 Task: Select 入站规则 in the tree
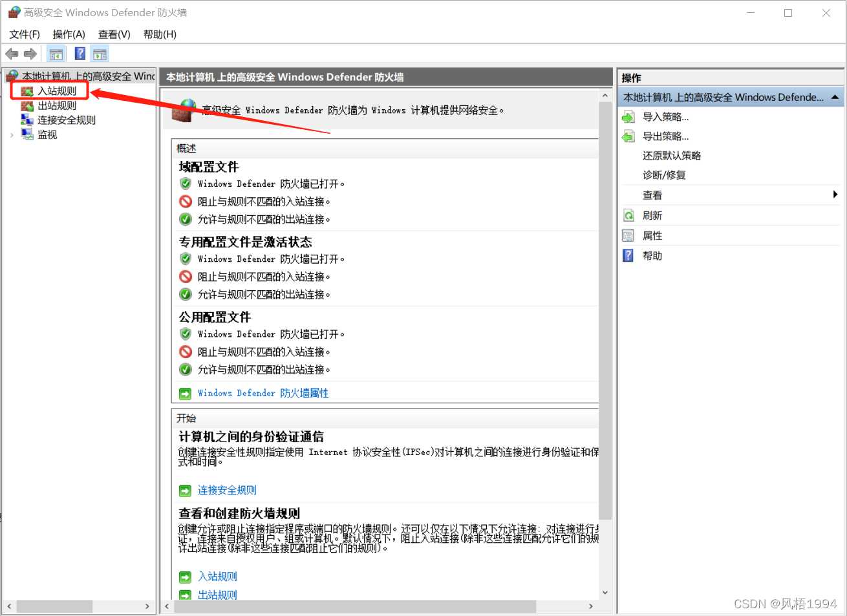[57, 91]
